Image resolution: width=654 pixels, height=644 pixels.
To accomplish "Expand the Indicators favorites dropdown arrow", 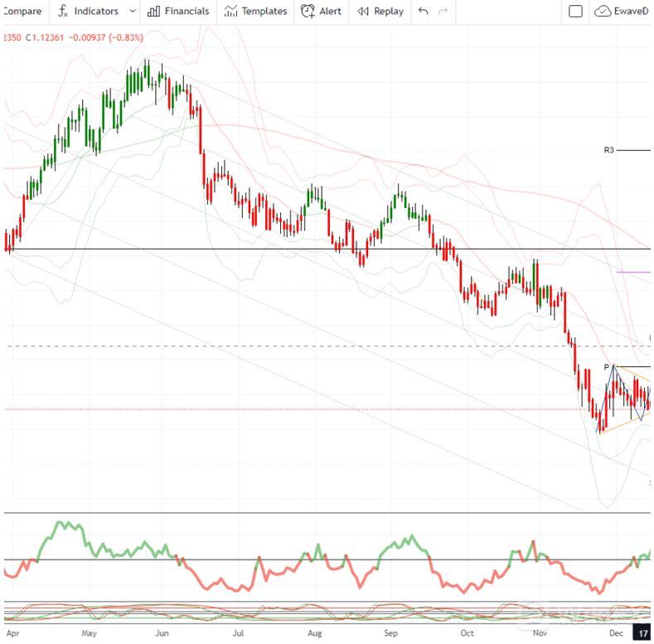I will tap(133, 12).
